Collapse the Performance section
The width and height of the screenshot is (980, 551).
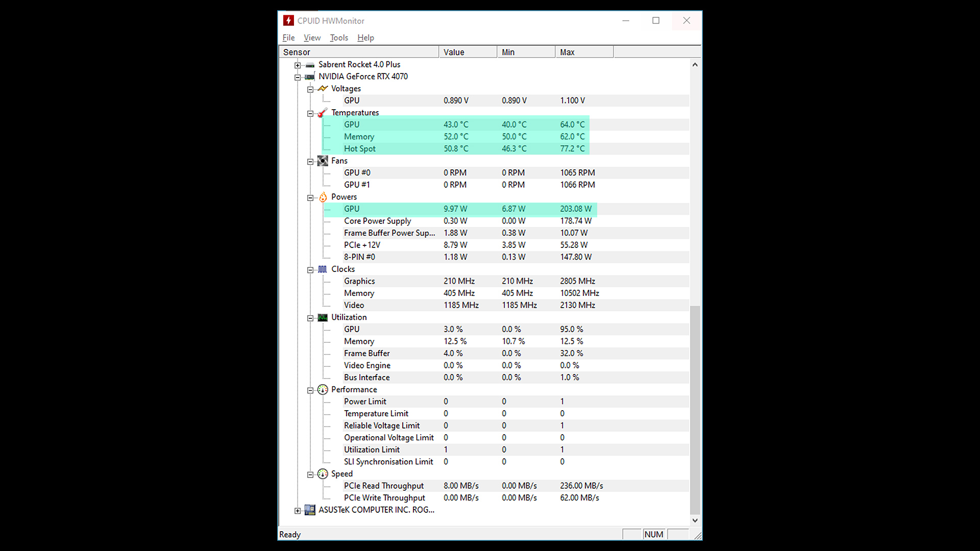pos(310,390)
